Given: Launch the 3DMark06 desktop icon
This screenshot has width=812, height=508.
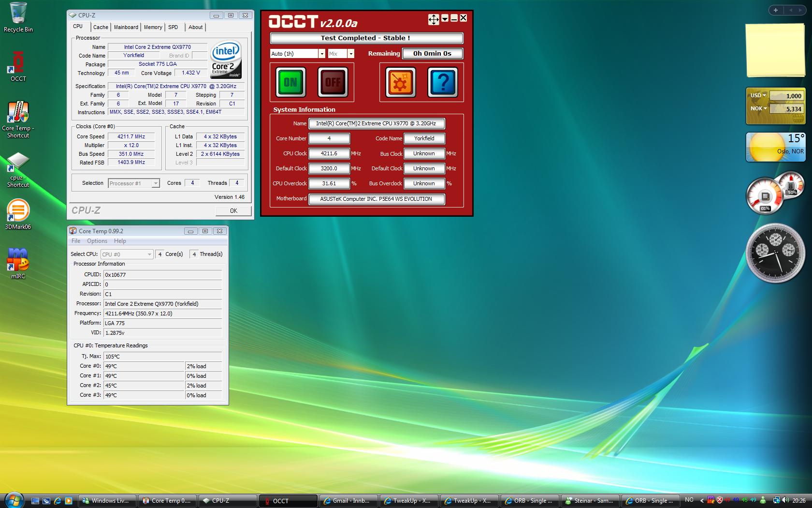Looking at the screenshot, I should coord(18,214).
